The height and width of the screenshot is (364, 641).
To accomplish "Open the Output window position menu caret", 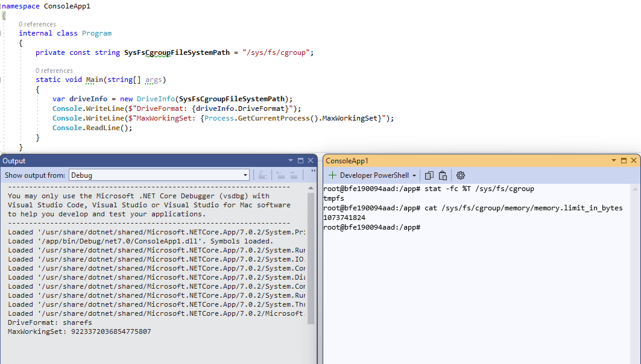I will tap(290, 160).
